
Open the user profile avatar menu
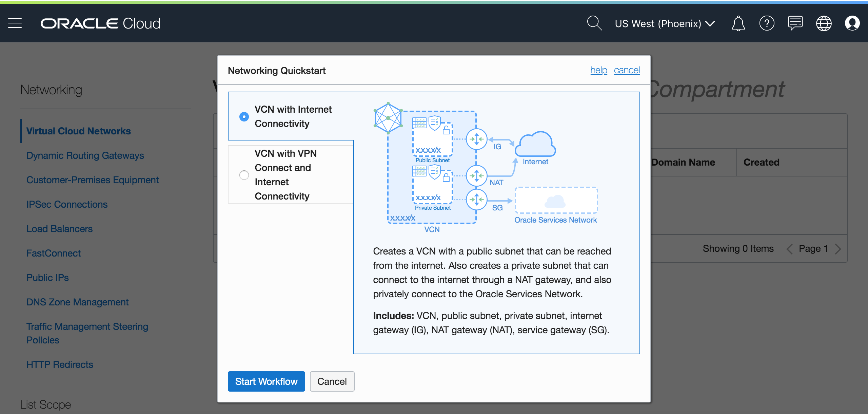tap(852, 23)
